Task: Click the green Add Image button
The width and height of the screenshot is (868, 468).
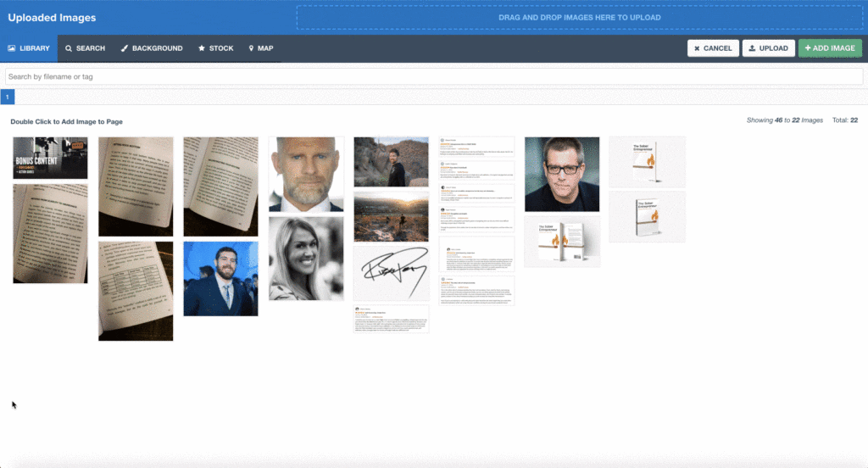Action: pyautogui.click(x=830, y=48)
